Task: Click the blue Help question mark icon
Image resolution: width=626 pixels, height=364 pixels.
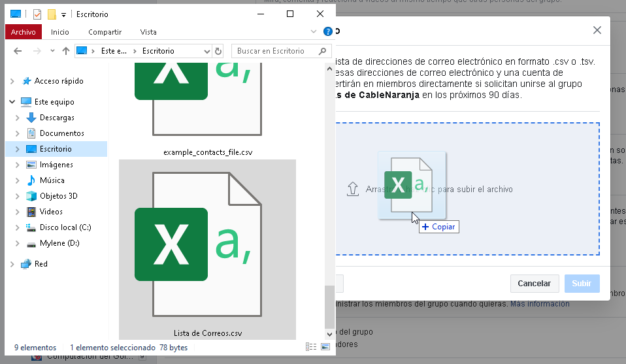Action: click(x=328, y=31)
